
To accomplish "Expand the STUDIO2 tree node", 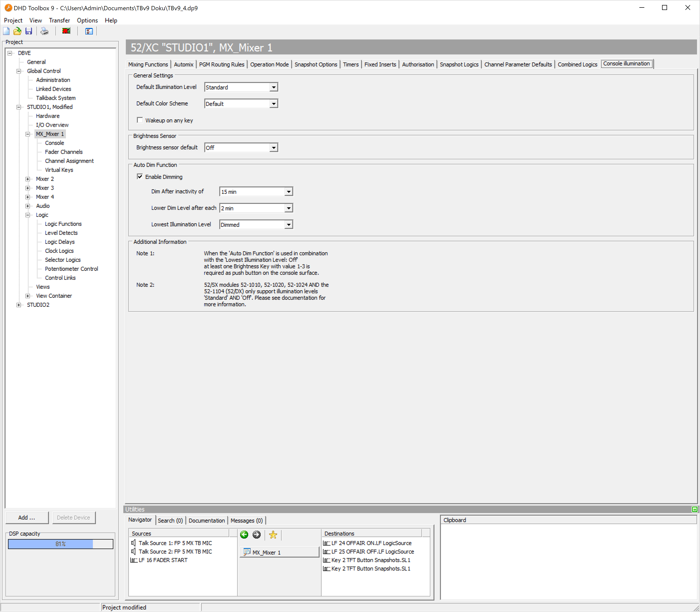I will (19, 305).
